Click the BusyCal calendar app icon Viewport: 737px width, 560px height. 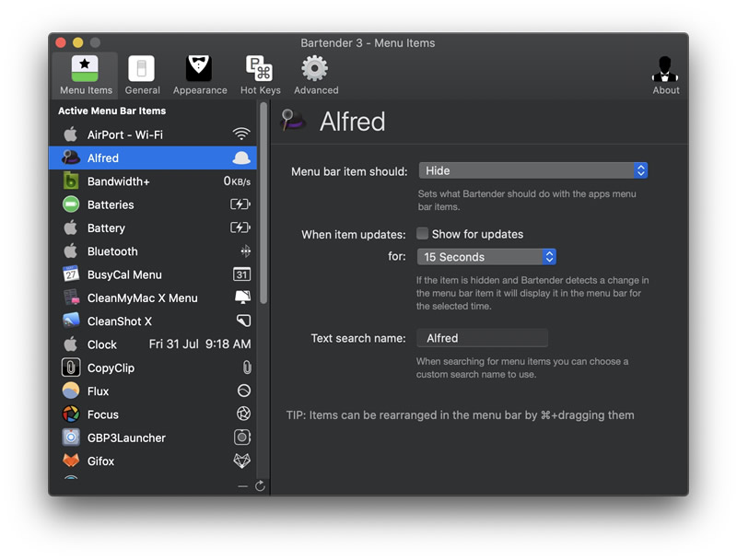pyautogui.click(x=71, y=274)
